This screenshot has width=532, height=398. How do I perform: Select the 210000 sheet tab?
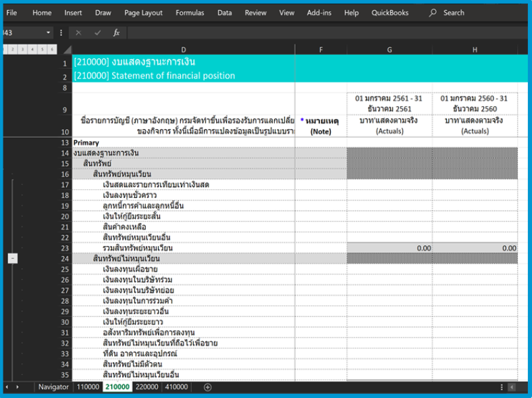pos(117,387)
